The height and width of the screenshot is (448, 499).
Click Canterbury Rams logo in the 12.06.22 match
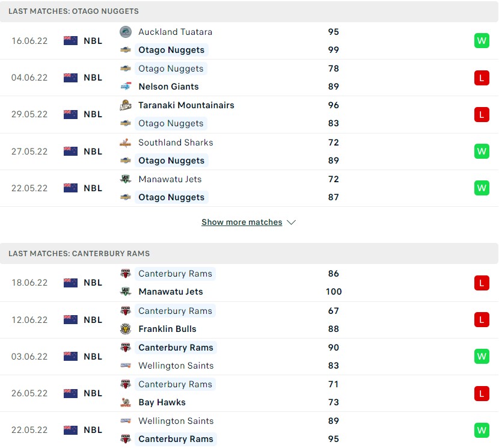click(126, 311)
